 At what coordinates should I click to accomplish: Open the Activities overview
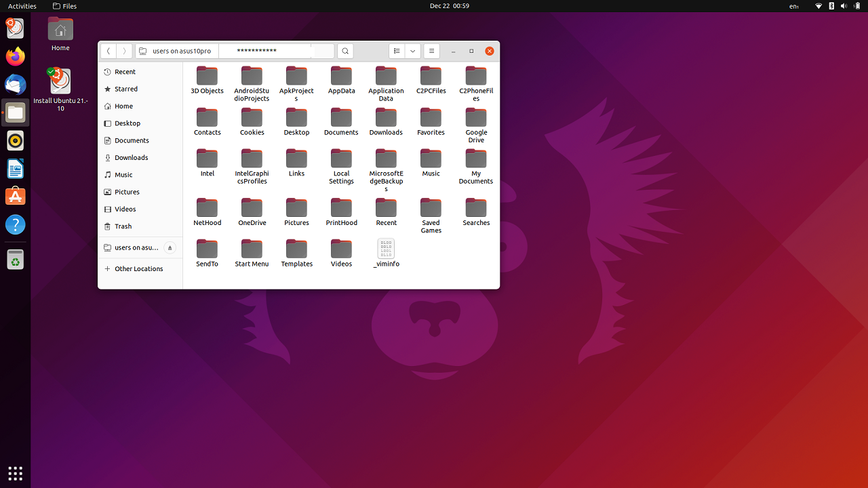click(x=22, y=6)
